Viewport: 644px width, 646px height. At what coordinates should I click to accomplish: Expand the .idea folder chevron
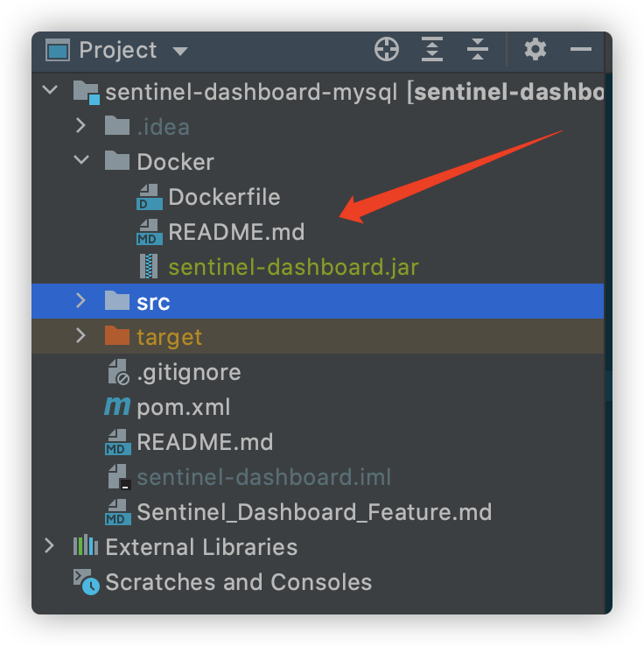pos(81,126)
